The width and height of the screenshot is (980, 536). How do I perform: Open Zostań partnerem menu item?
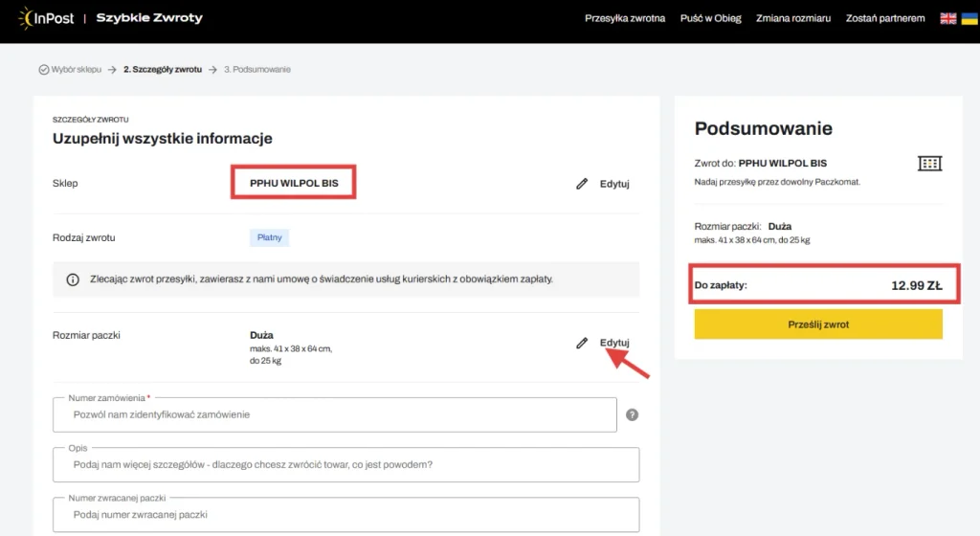[x=885, y=18]
